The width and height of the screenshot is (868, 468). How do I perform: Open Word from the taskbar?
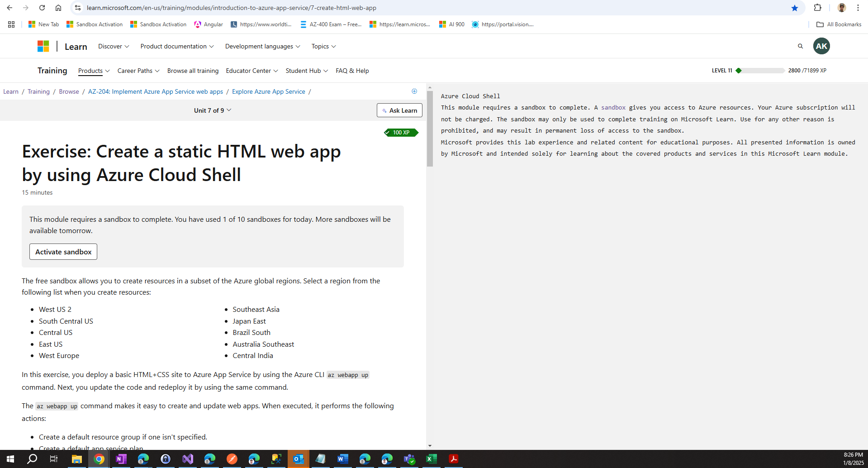pos(342,459)
